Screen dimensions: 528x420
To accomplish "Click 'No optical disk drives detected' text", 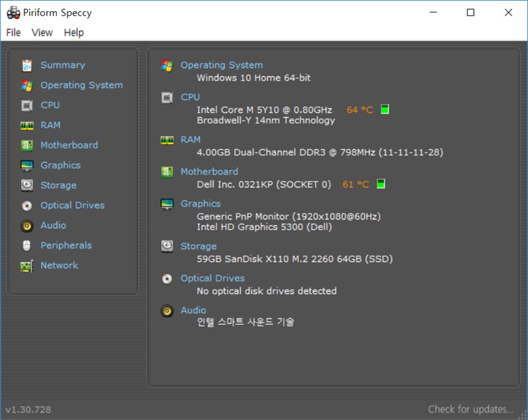I will tap(267, 291).
